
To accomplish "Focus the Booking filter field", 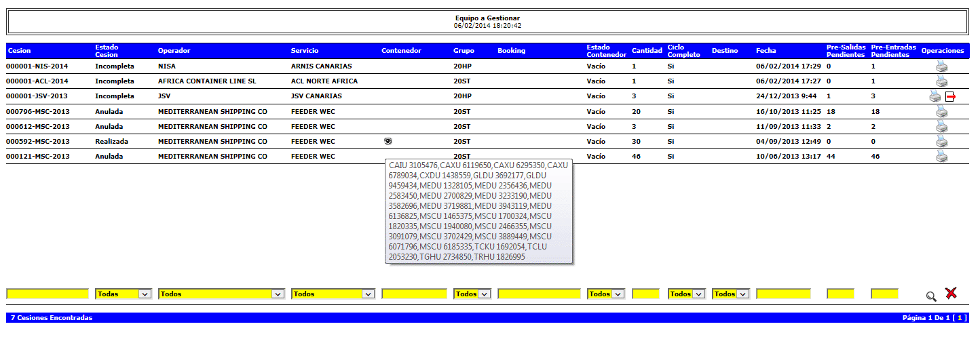I will (x=539, y=294).
